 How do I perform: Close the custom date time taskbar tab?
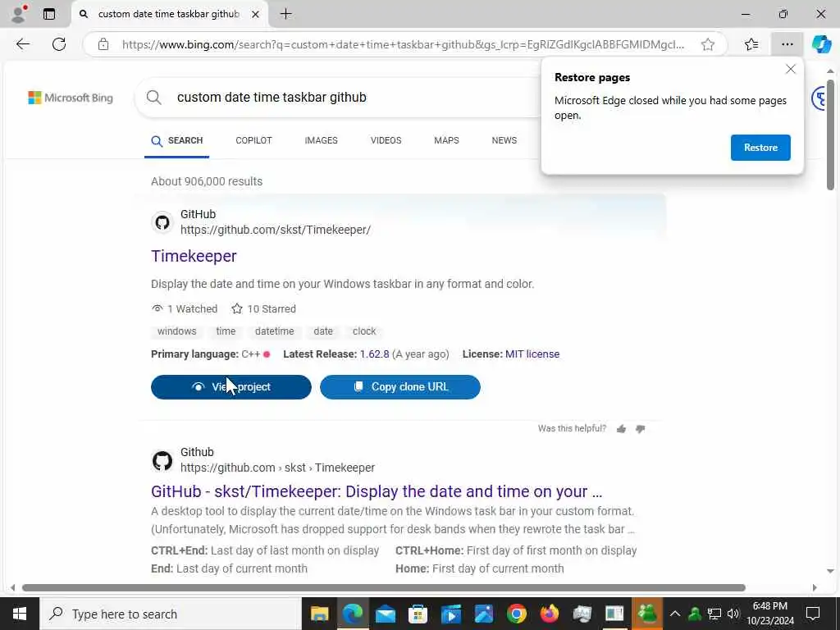(256, 15)
